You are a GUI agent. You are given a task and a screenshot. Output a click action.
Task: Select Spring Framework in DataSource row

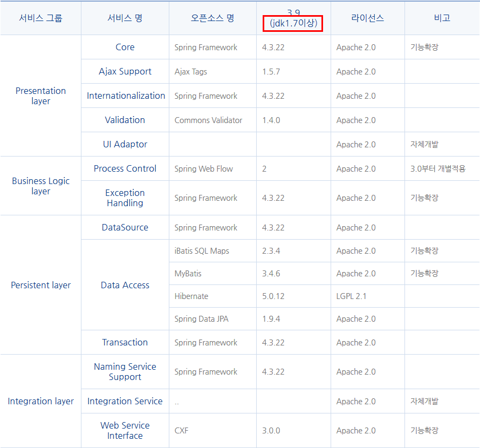(x=212, y=227)
